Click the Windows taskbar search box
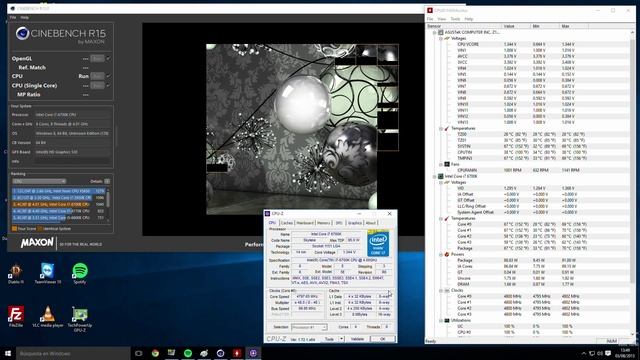Screen dimensions: 640x360 pos(73,353)
